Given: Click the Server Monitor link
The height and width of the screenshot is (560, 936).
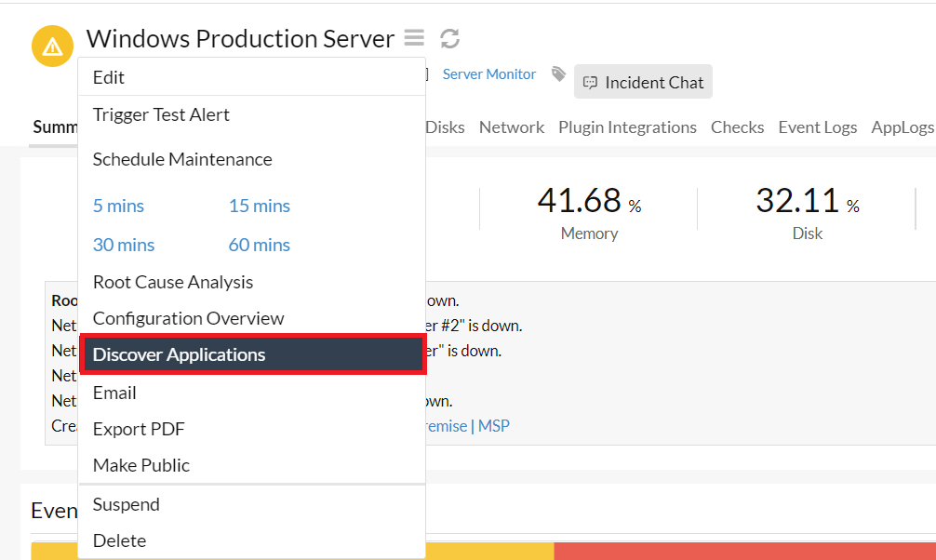Looking at the screenshot, I should pyautogui.click(x=489, y=74).
